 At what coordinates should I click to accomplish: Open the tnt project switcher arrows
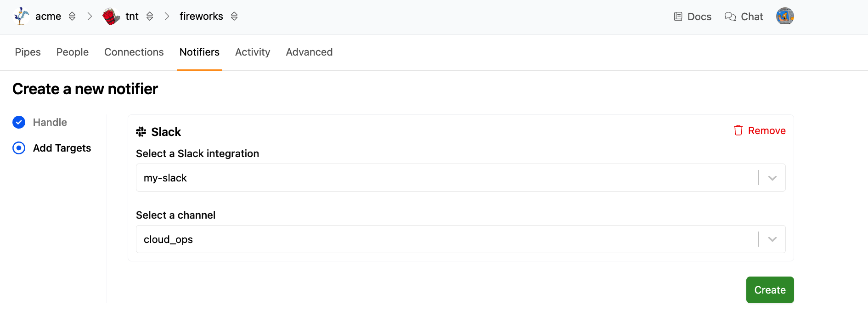(x=150, y=17)
